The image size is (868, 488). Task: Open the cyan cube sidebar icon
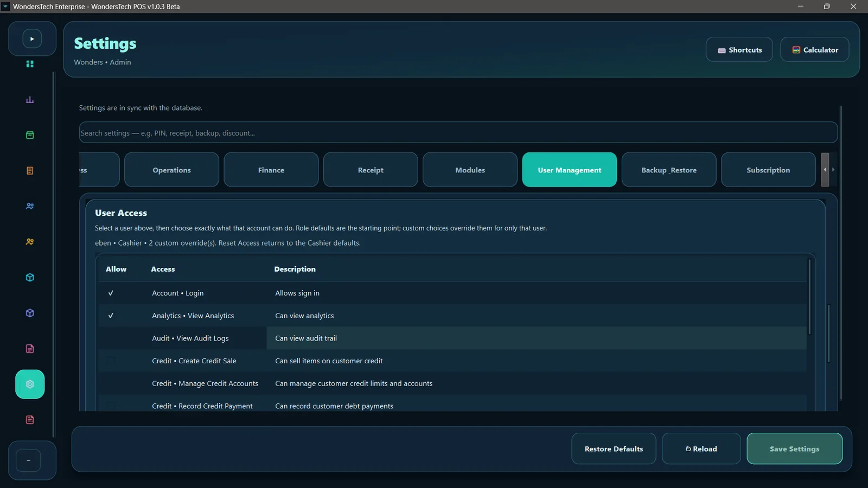point(30,278)
